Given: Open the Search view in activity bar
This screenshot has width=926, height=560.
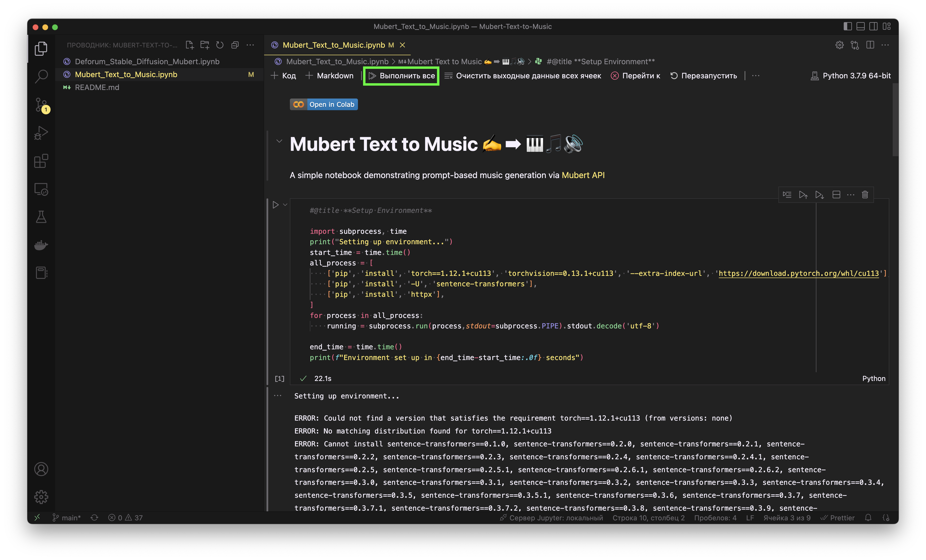Looking at the screenshot, I should tap(41, 76).
